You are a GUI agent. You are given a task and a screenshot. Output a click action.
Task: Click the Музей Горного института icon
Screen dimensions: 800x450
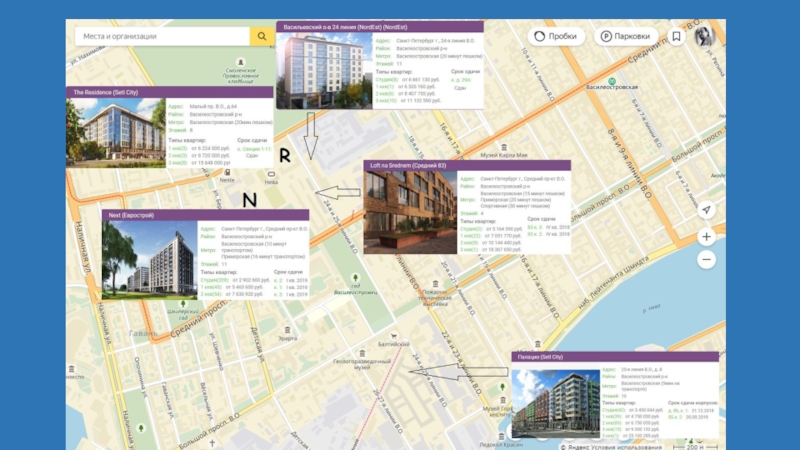pyautogui.click(x=503, y=400)
